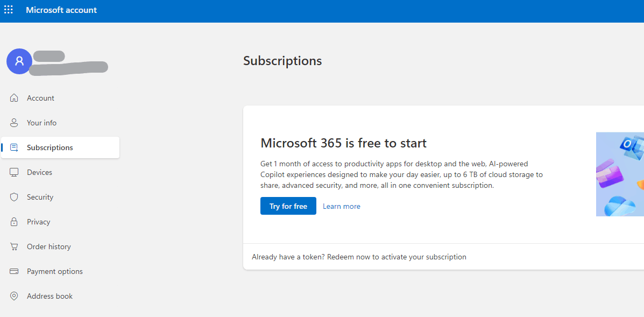Image resolution: width=644 pixels, height=317 pixels.
Task: Click the circular profile avatar
Action: pos(19,61)
